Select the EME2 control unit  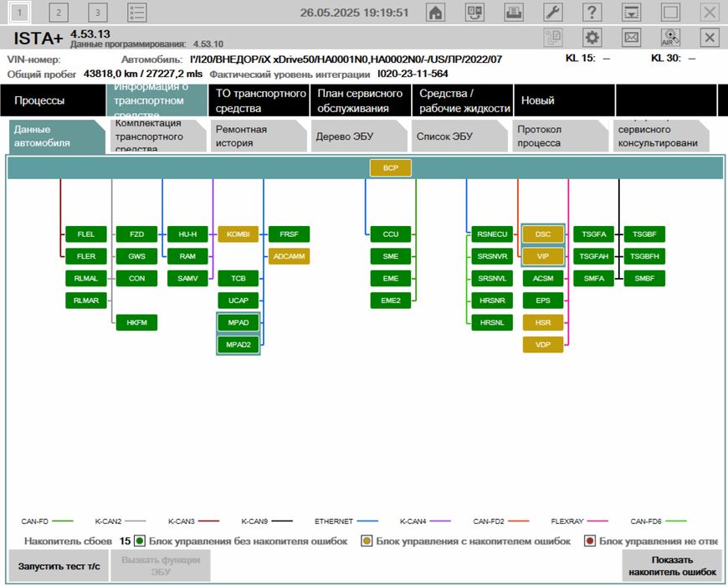click(x=391, y=300)
